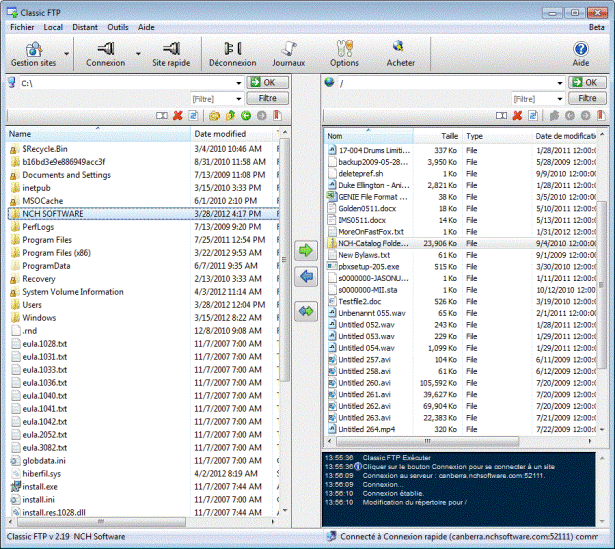Image resolution: width=615 pixels, height=549 pixels.
Task: Open Gestion sites manager
Action: point(34,54)
